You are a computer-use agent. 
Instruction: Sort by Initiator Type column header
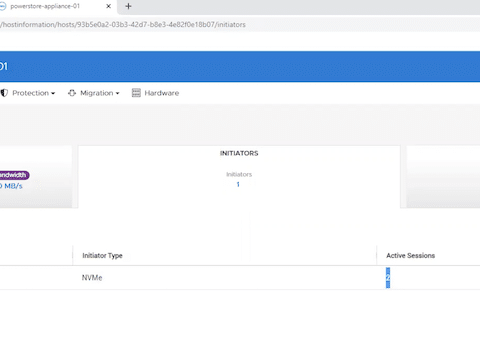[x=102, y=256]
